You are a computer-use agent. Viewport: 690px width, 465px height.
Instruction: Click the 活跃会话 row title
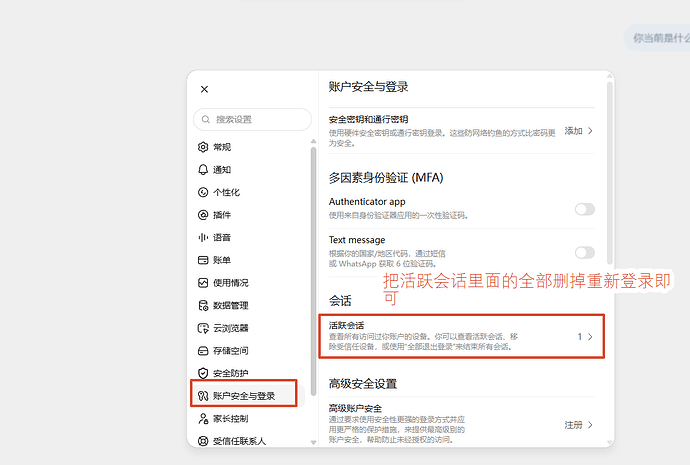(346, 326)
